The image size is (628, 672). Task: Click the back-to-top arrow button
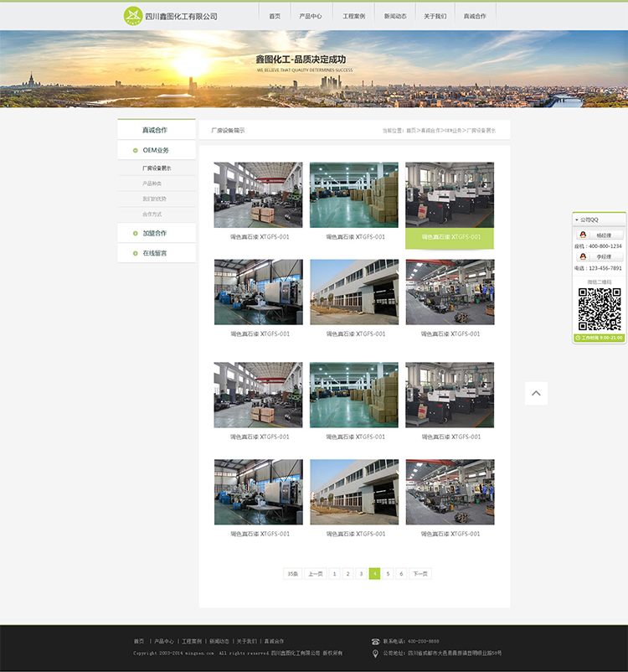click(536, 393)
